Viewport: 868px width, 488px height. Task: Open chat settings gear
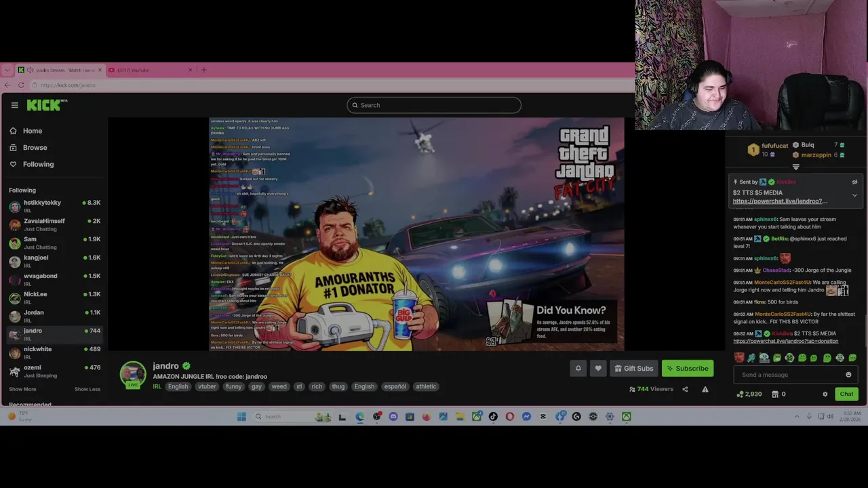(x=825, y=394)
